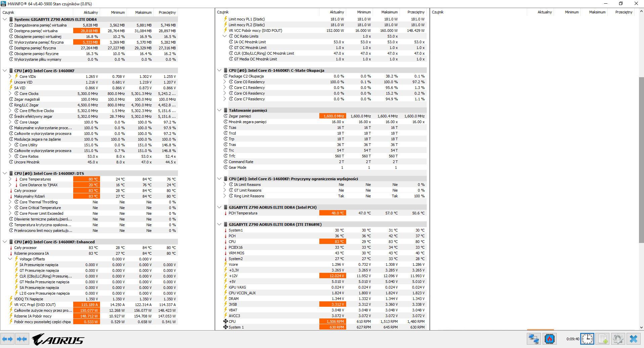Viewport: 644px width, 348px height.
Task: Start logging with the sheet-plus icon
Action: coord(603,339)
